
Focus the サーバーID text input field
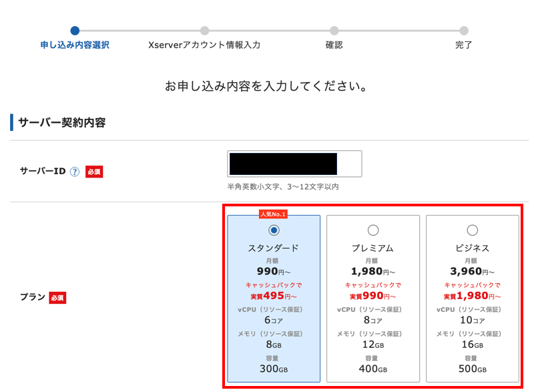294,164
